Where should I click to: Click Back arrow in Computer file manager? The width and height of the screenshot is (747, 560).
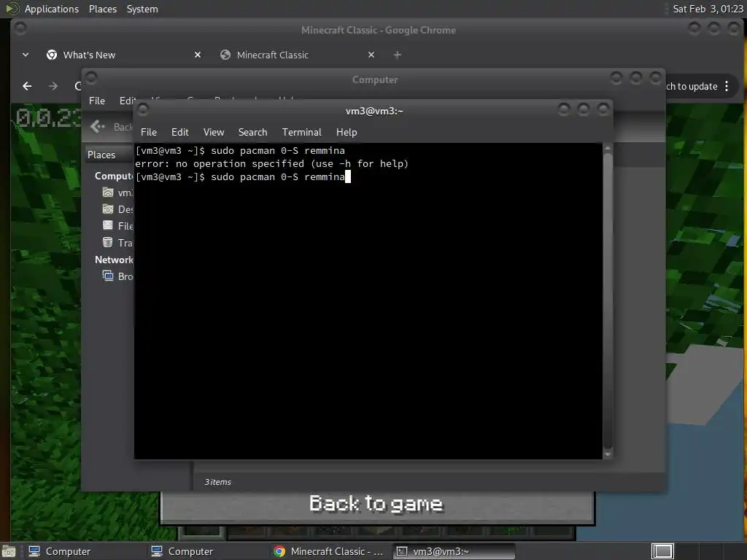click(x=98, y=127)
